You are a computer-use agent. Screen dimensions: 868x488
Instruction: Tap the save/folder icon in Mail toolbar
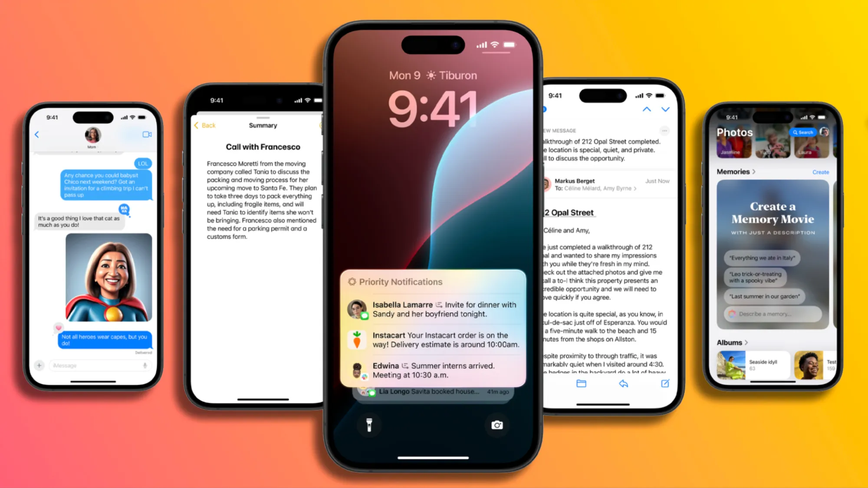(581, 383)
